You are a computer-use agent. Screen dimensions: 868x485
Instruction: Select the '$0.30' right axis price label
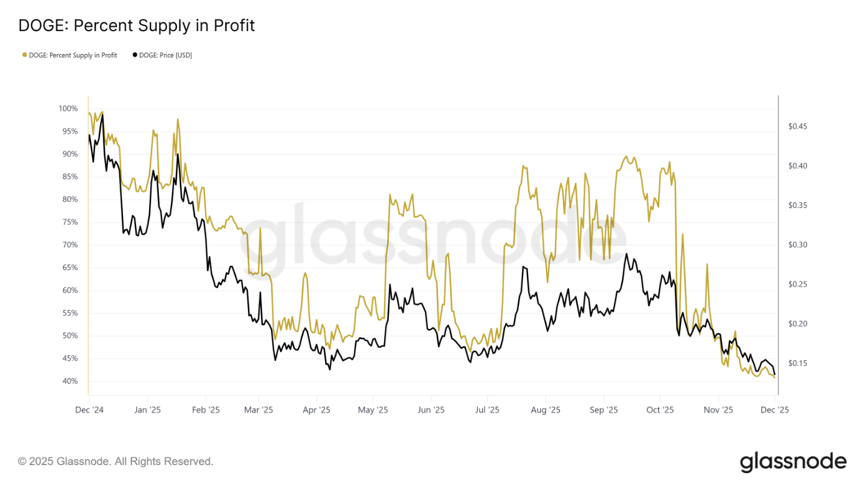tap(797, 245)
